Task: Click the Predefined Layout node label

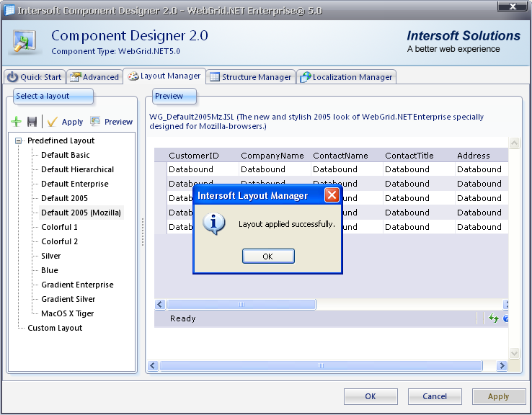Action: 61,140
